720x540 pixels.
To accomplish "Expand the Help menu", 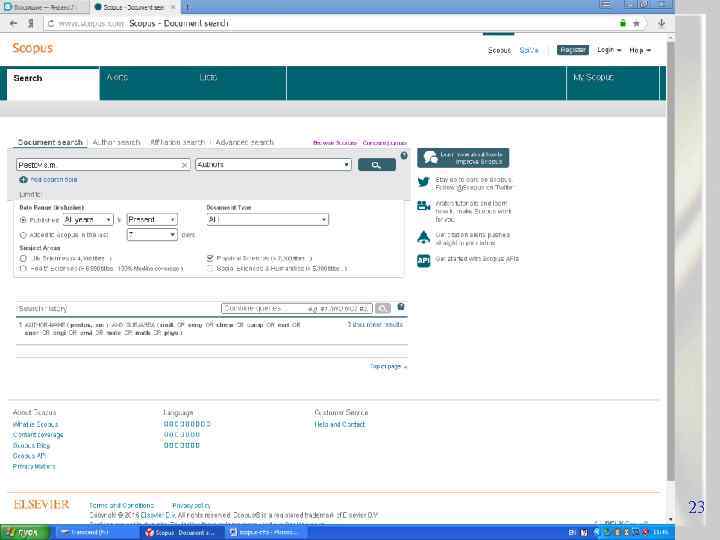I will pos(640,51).
